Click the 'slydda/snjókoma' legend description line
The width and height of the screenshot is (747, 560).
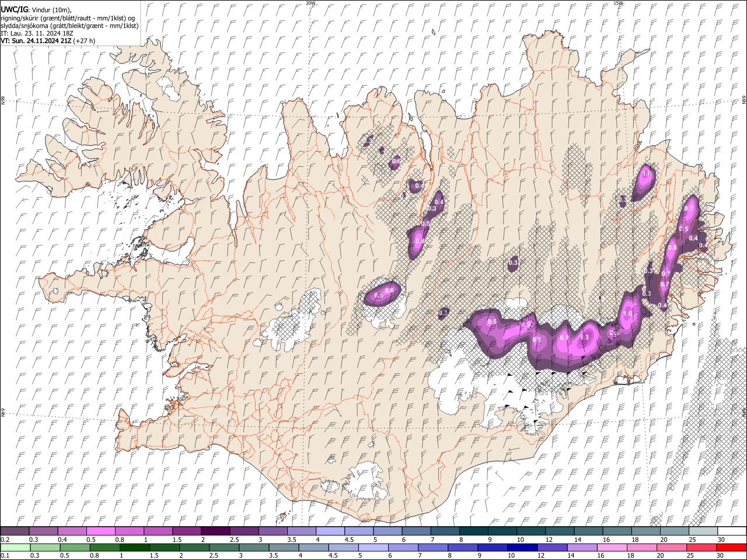pos(69,25)
